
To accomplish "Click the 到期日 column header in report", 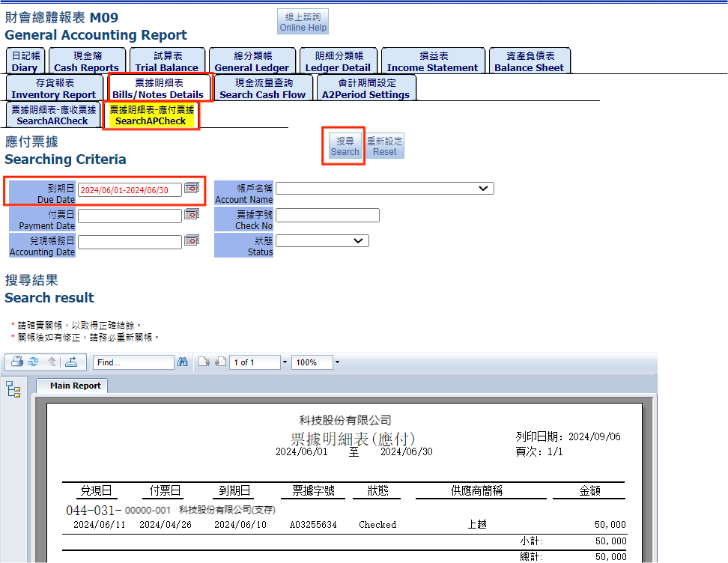I will 234,490.
